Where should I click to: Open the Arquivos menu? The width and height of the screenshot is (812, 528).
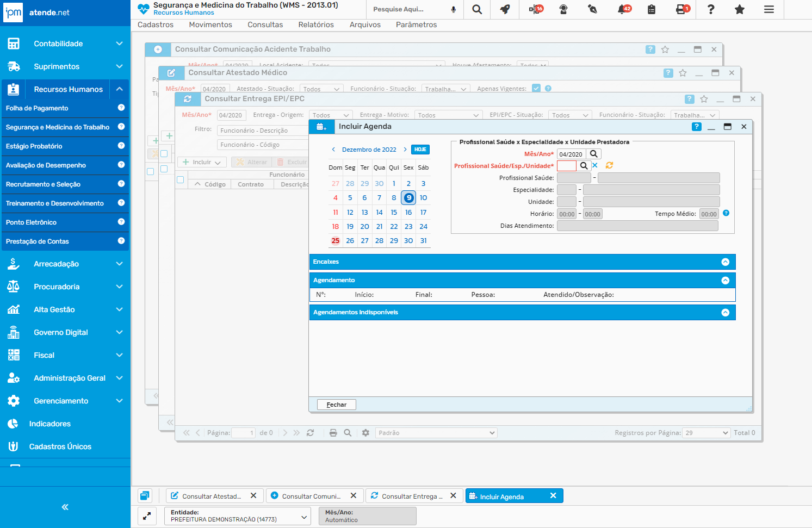pyautogui.click(x=365, y=24)
